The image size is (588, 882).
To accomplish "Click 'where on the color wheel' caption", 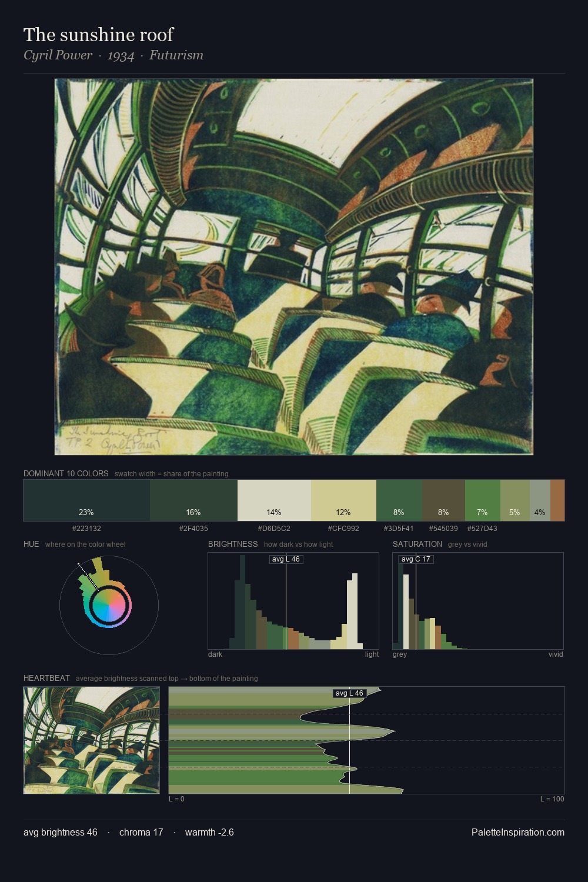I will pyautogui.click(x=85, y=544).
